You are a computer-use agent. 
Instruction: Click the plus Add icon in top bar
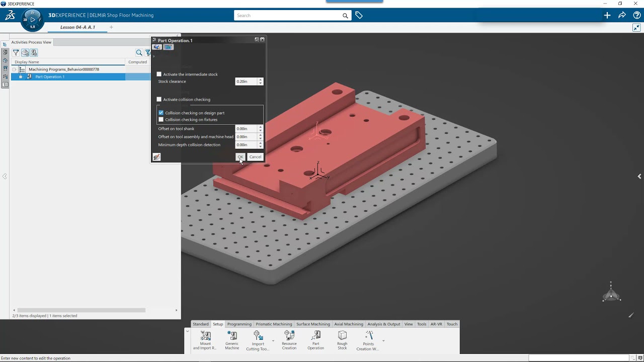[607, 15]
